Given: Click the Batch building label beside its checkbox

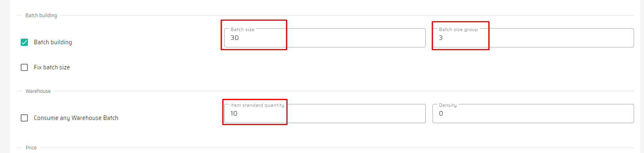Looking at the screenshot, I should 53,42.
